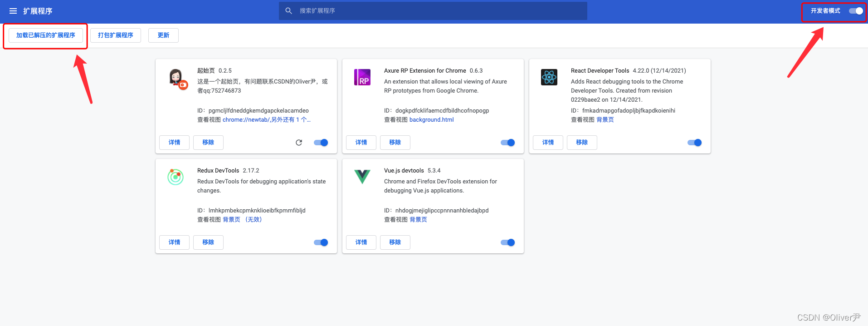Turn off the Vue.js devtools switch
This screenshot has height=326, width=868.
click(507, 242)
